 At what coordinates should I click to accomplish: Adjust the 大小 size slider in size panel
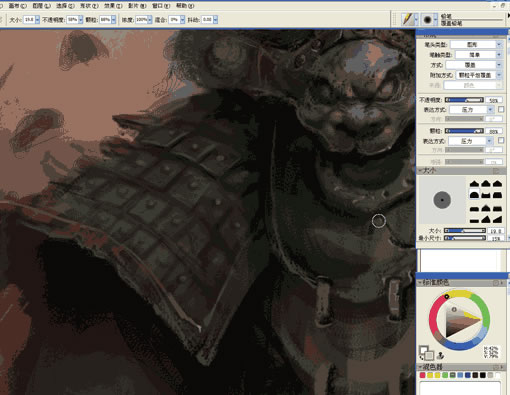[x=465, y=231]
